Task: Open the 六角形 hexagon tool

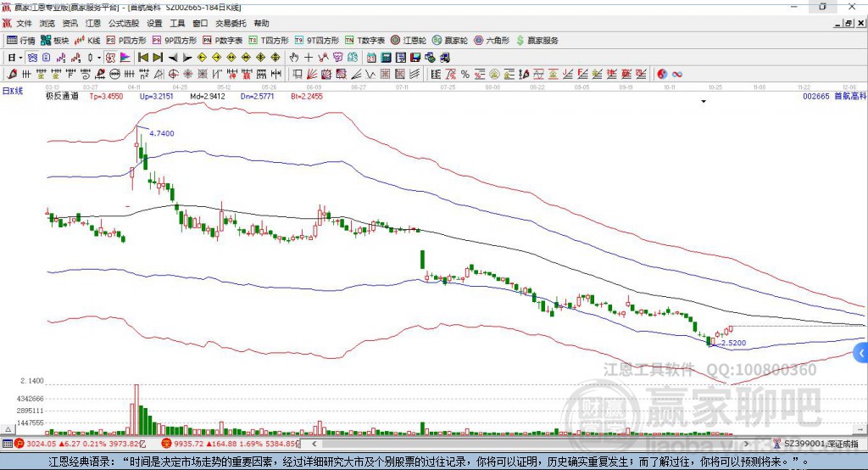Action: click(x=492, y=41)
